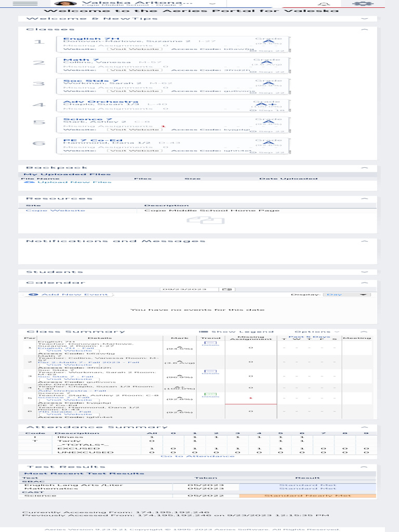399x532 pixels.
Task: Click the Add New Event plus icon
Action: pos(33,295)
